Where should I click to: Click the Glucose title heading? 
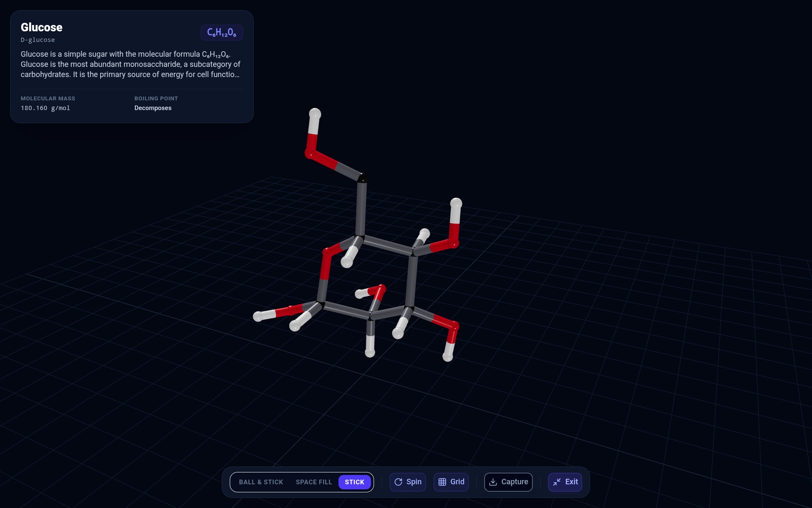point(41,28)
